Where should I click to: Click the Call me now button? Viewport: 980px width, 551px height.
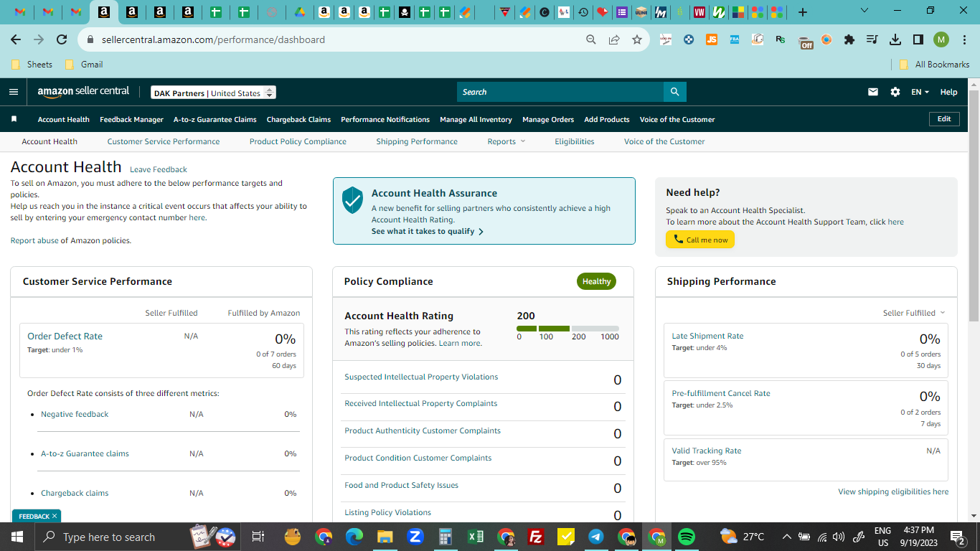point(700,240)
